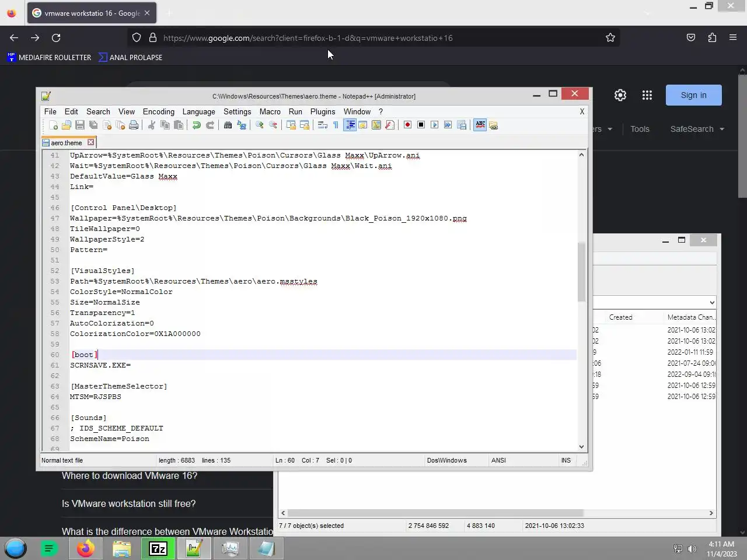Toggle ABC spell check toolbar button
This screenshot has width=747, height=560.
(x=480, y=125)
